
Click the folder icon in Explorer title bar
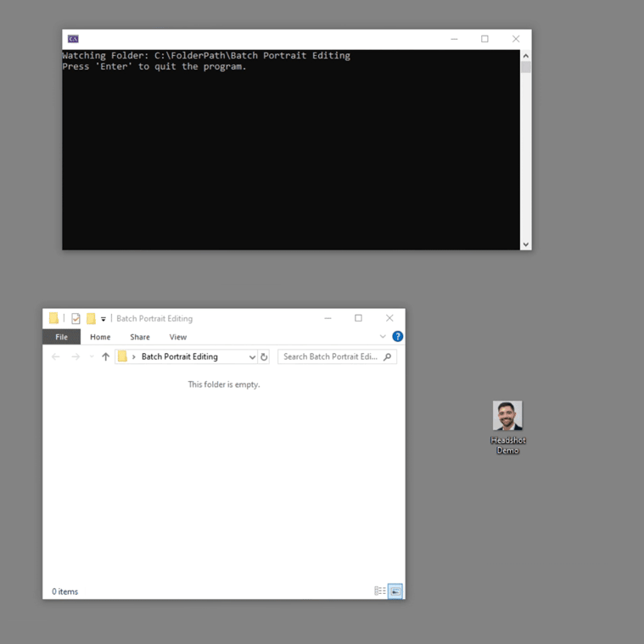53,318
